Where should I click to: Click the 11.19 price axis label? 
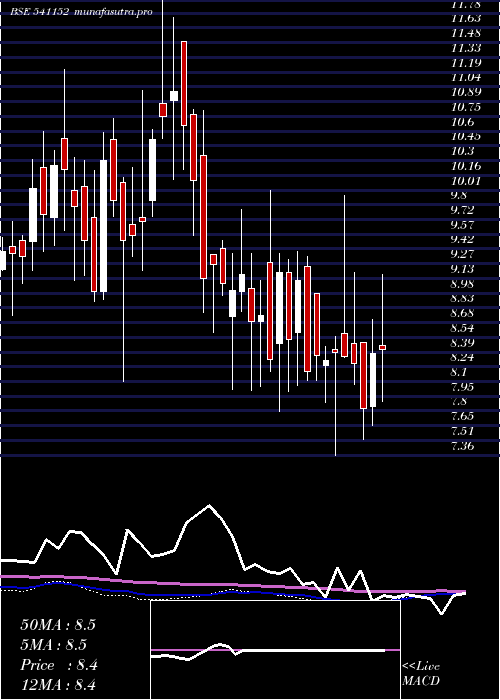[466, 62]
